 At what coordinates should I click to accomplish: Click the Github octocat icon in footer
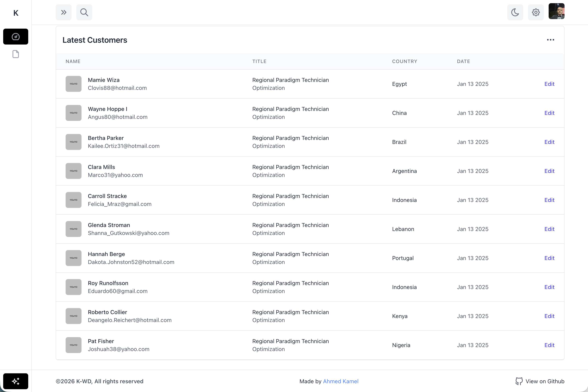[x=519, y=381]
